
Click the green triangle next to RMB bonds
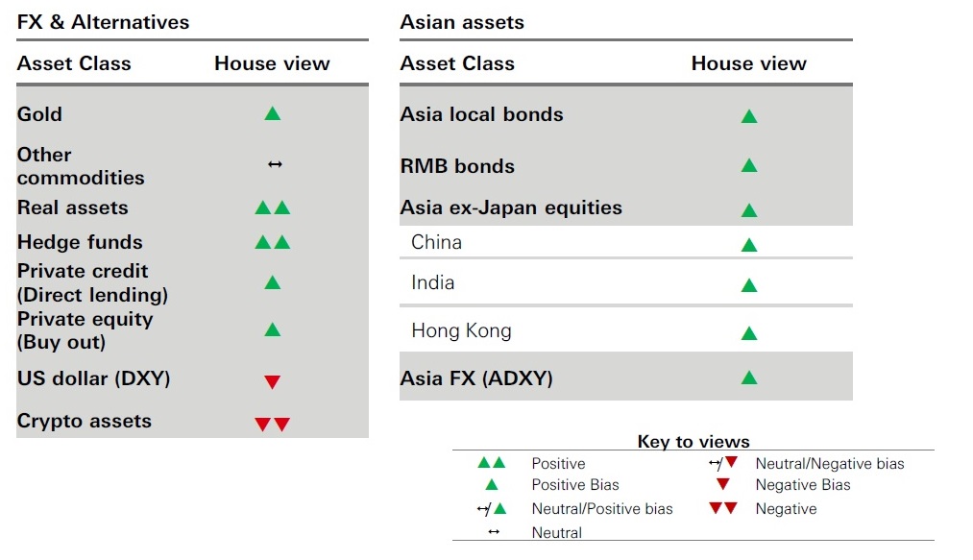coord(749,165)
